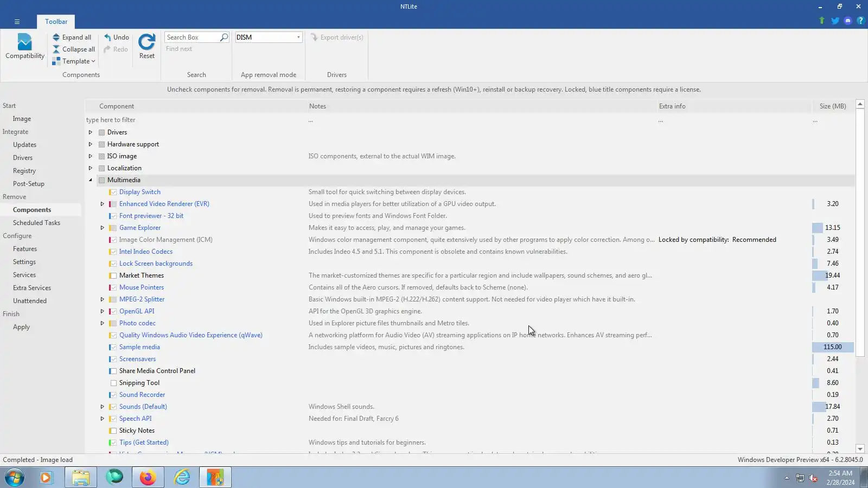Open the Twitter link icon

tap(835, 21)
